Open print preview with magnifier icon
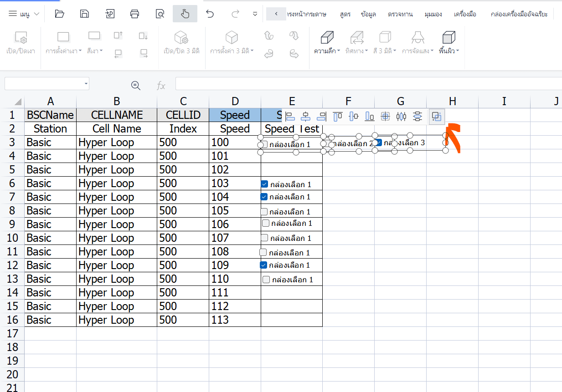 pos(160,14)
